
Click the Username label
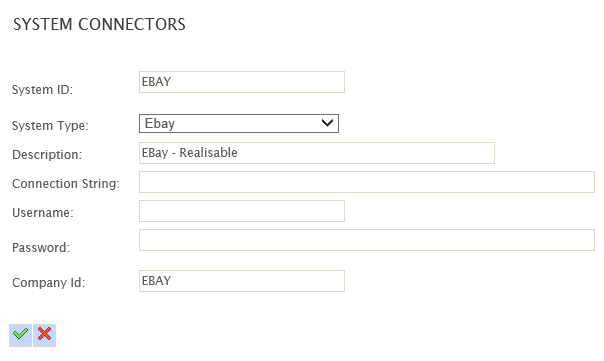click(x=43, y=213)
